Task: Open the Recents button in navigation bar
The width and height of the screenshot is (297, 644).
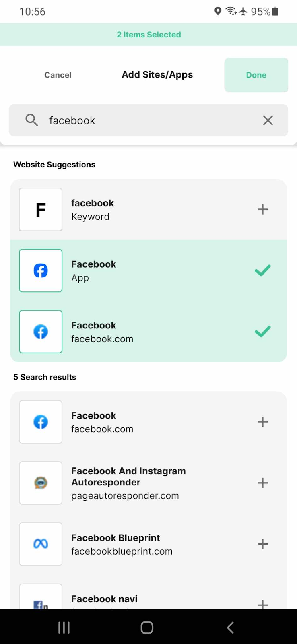Action: coord(64,627)
